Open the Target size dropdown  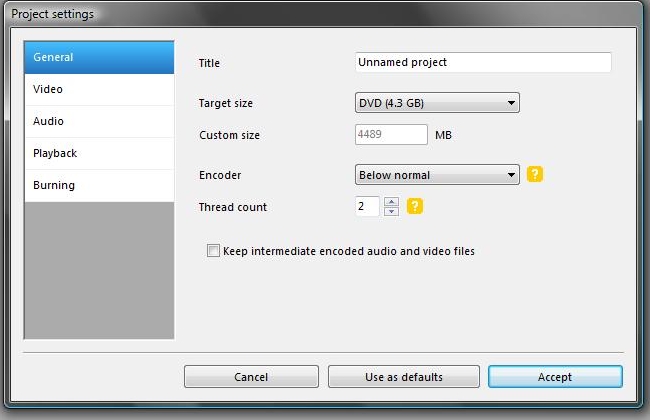pos(437,103)
